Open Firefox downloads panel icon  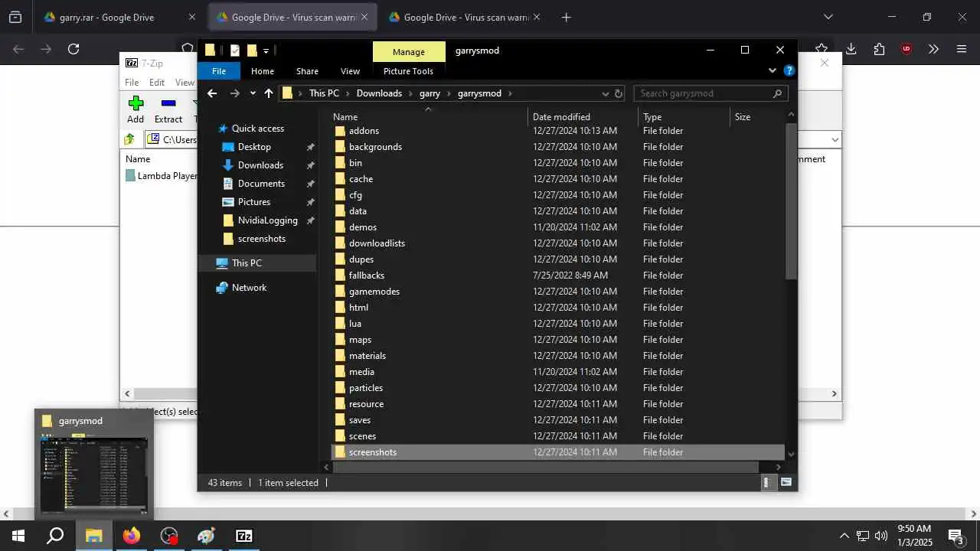tap(851, 49)
